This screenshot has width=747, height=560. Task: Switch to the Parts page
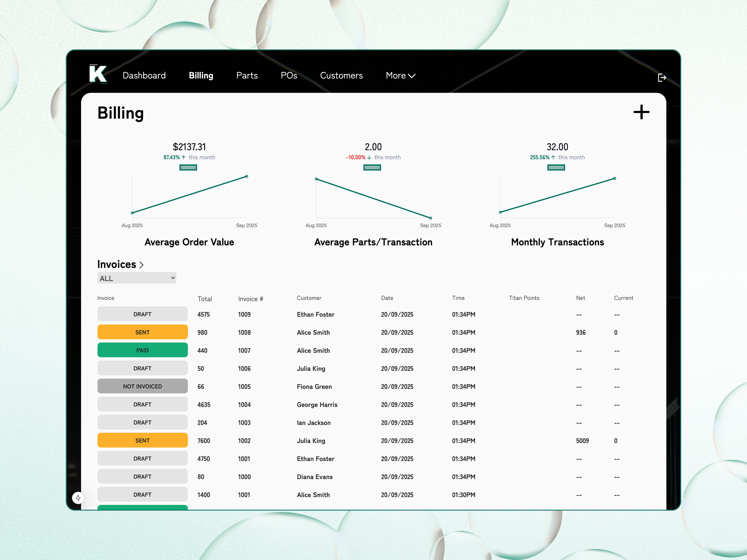click(247, 76)
